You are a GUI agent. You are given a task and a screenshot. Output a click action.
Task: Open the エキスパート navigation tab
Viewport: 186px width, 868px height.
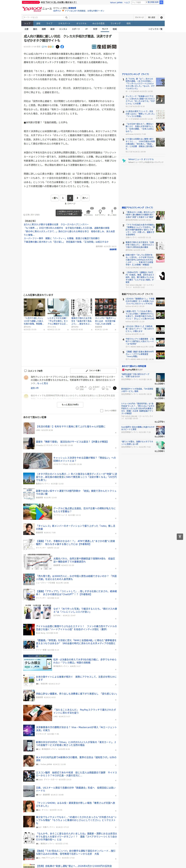[x=64, y=24]
